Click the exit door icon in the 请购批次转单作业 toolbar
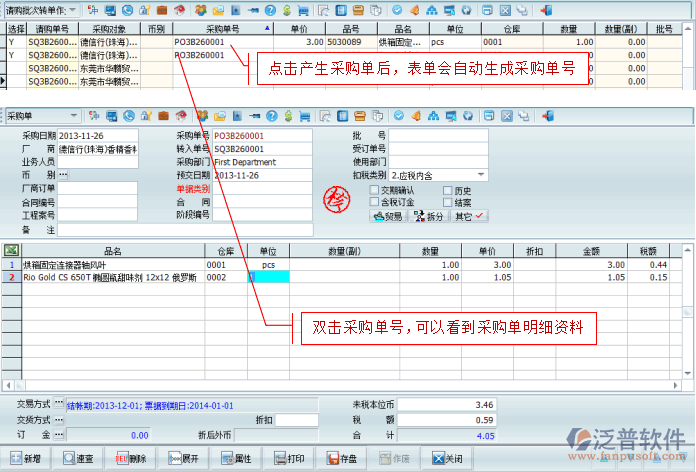 coord(546,10)
